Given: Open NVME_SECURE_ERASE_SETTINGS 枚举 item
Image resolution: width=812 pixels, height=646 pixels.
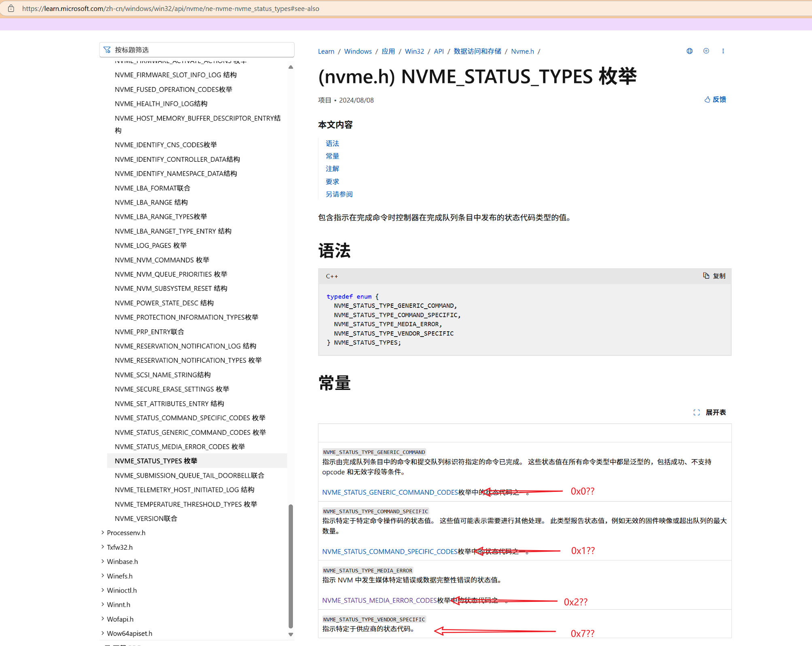Looking at the screenshot, I should pyautogui.click(x=172, y=389).
